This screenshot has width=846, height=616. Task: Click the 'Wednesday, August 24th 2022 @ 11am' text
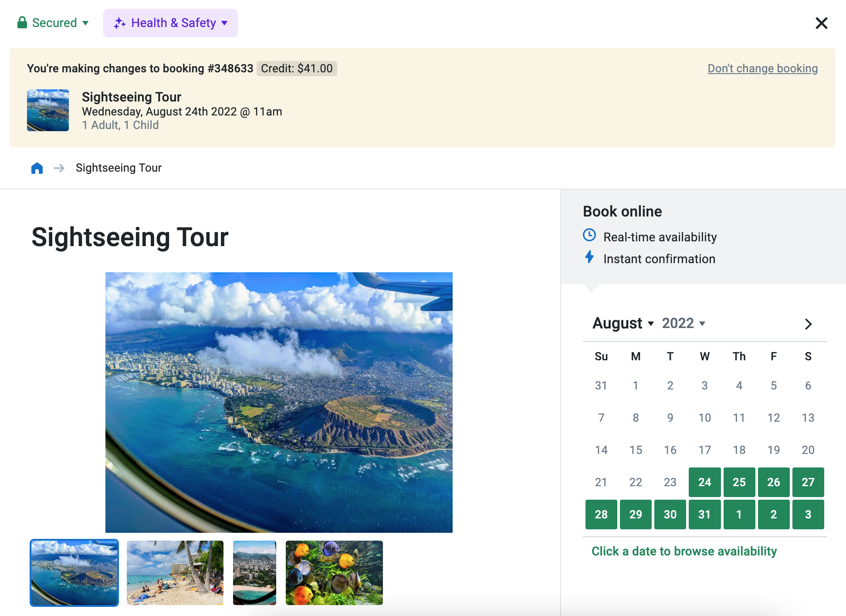click(x=182, y=112)
